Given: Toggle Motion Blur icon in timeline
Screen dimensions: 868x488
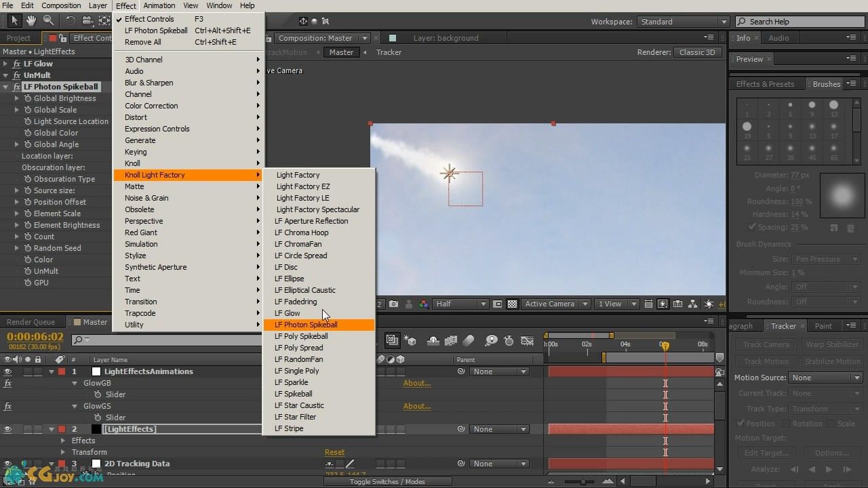Looking at the screenshot, I should (x=469, y=340).
